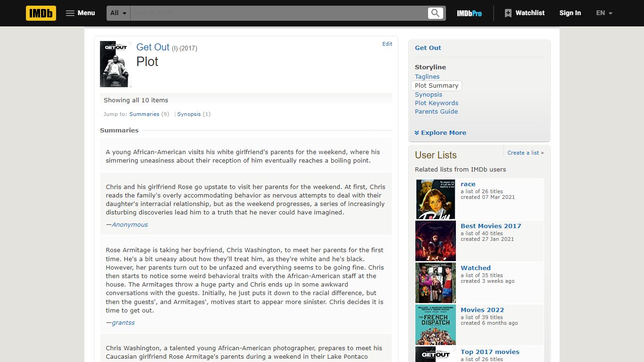Image resolution: width=644 pixels, height=362 pixels.
Task: Select Plot Summary in sidebar
Action: (x=437, y=85)
